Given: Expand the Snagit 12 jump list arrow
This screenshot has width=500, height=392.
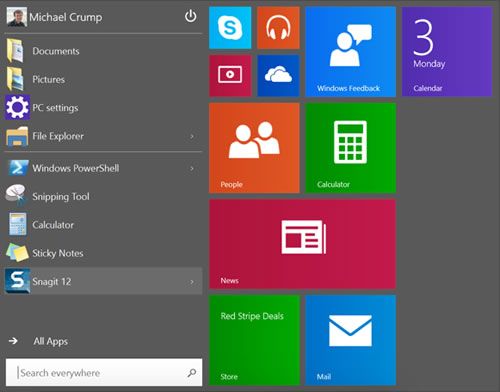Looking at the screenshot, I should point(192,282).
